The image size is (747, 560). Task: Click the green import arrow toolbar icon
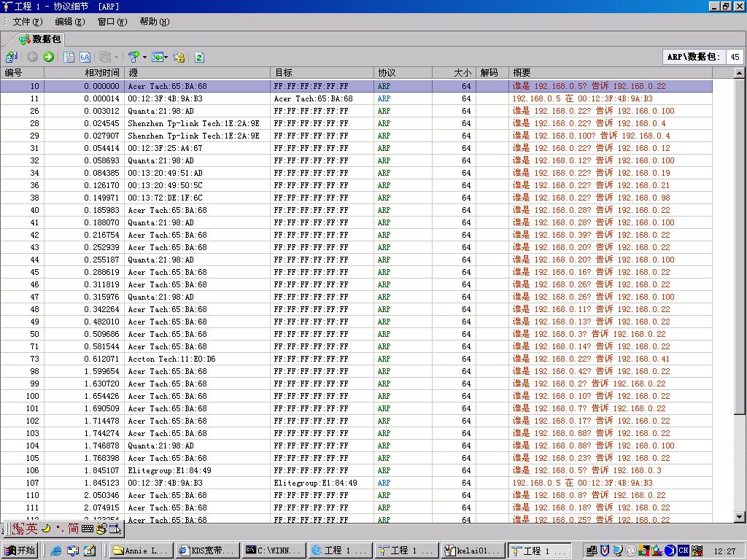coord(157,57)
